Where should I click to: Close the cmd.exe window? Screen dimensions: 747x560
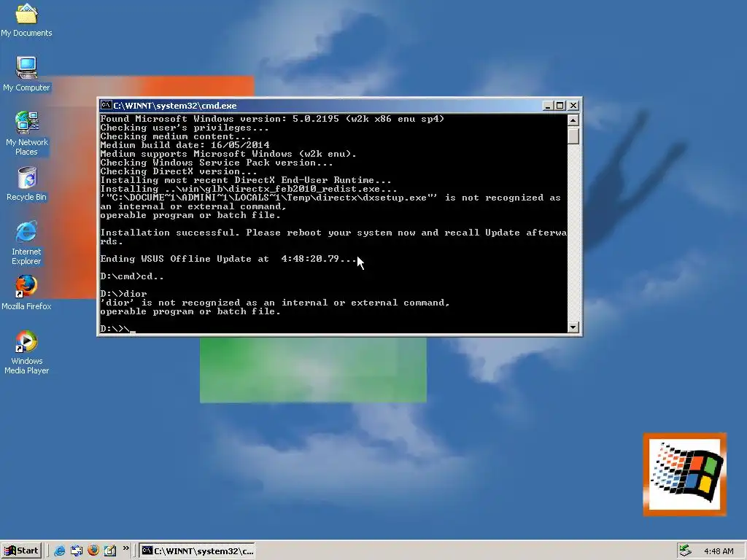coord(573,106)
